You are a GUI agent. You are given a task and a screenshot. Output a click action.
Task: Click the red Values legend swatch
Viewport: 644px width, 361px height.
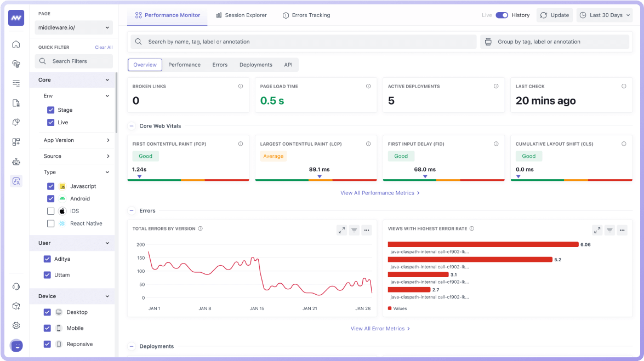click(390, 308)
